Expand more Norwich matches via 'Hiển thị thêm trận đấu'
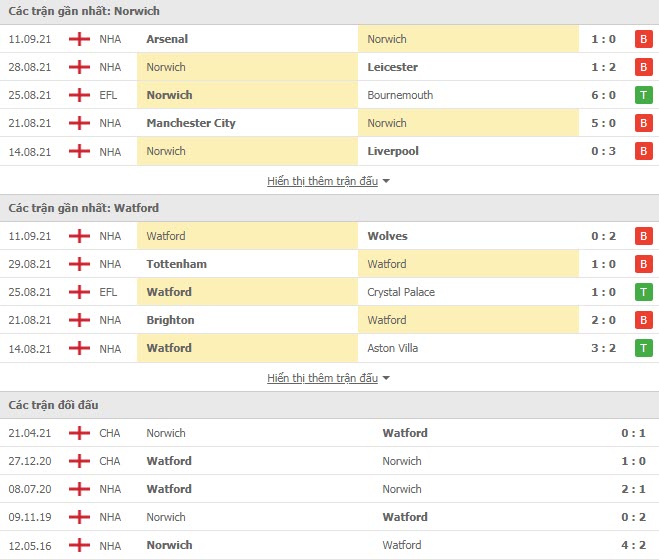 tap(322, 181)
